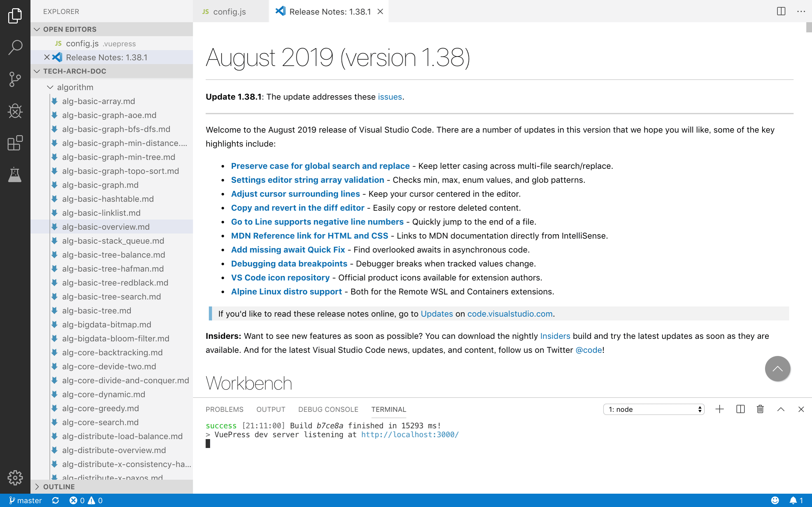
Task: Split the terminal pane
Action: pyautogui.click(x=740, y=409)
